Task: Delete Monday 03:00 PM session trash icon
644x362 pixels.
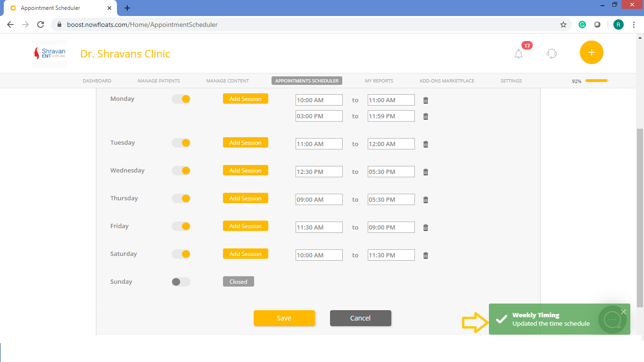Action: point(426,116)
